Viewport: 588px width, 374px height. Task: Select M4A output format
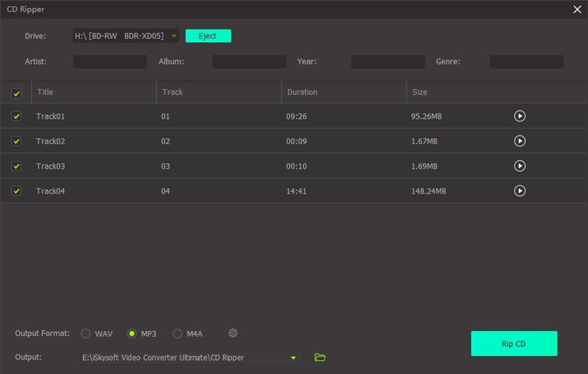pos(178,334)
